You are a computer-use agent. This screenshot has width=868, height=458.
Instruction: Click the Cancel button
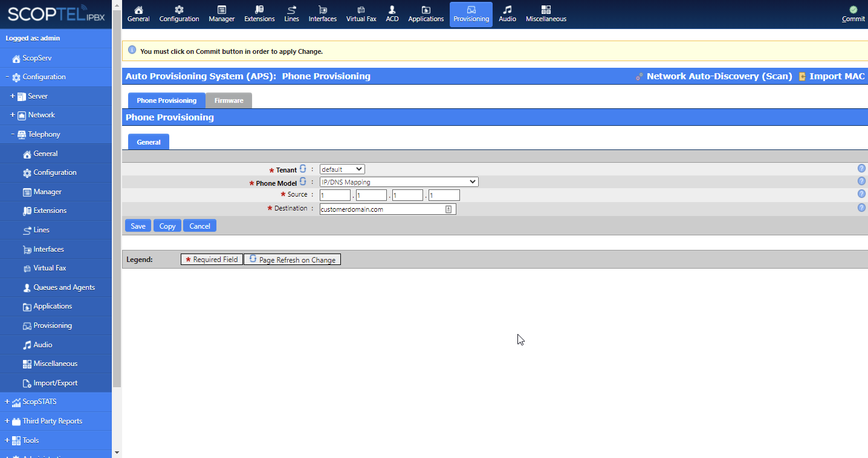tap(199, 226)
